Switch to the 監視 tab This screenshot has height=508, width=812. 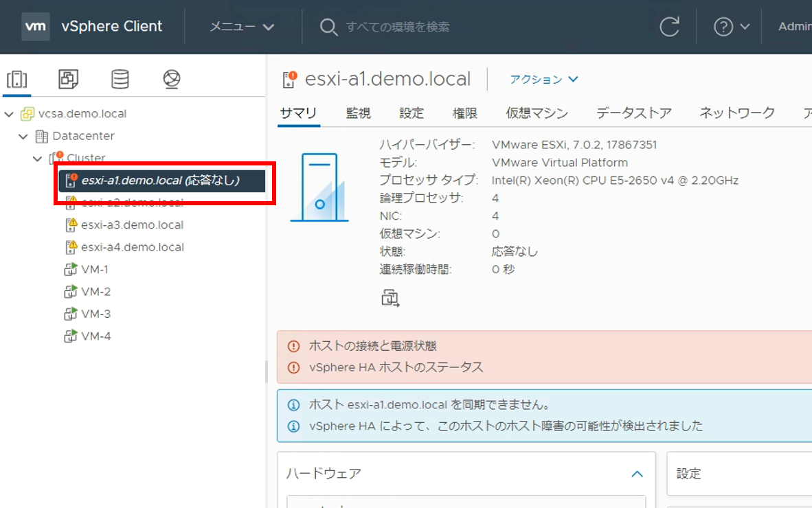click(359, 113)
